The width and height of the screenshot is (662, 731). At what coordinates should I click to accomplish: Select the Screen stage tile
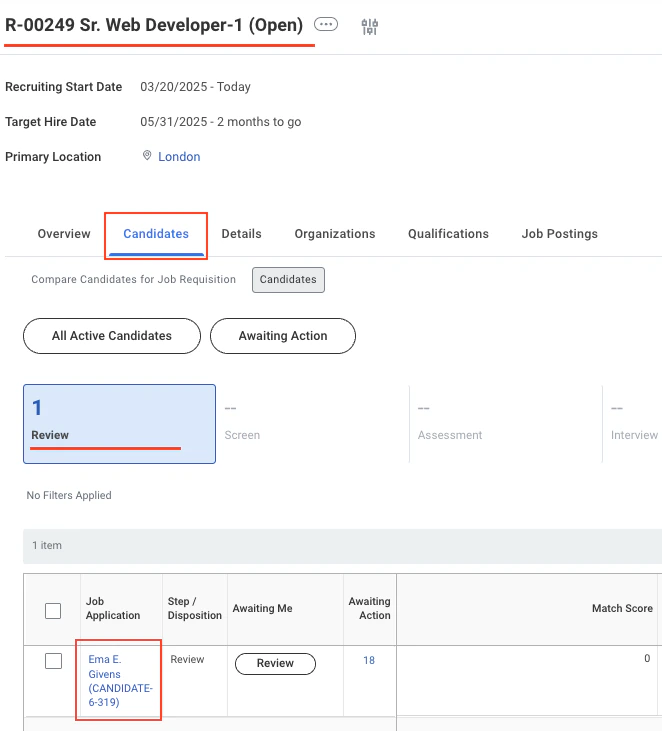(313, 424)
